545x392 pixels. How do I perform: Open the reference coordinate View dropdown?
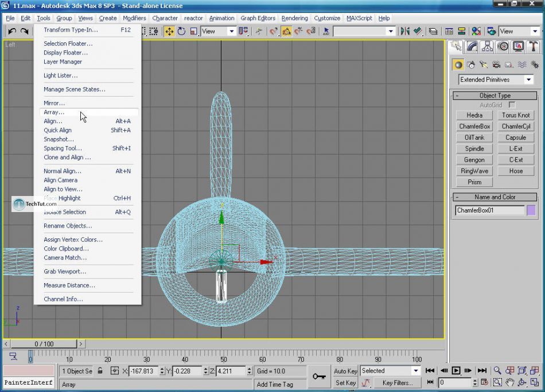[218, 32]
